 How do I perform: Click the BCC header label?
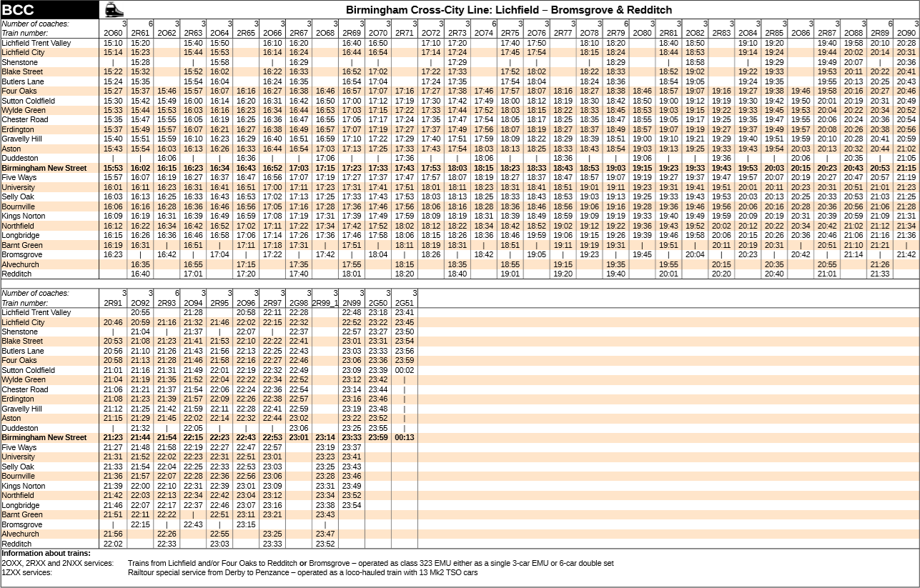[x=18, y=10]
